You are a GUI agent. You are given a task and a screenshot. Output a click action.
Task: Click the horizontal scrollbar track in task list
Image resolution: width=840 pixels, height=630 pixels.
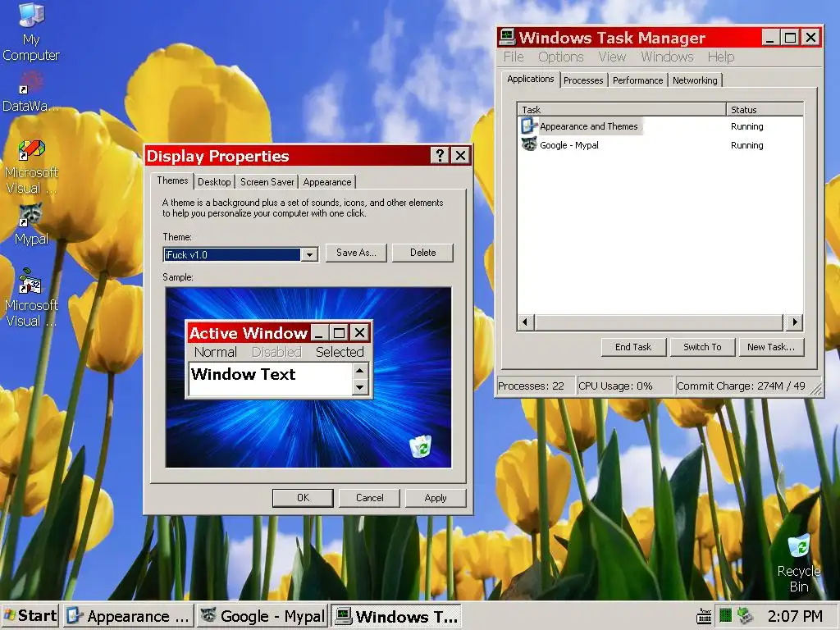click(x=659, y=322)
